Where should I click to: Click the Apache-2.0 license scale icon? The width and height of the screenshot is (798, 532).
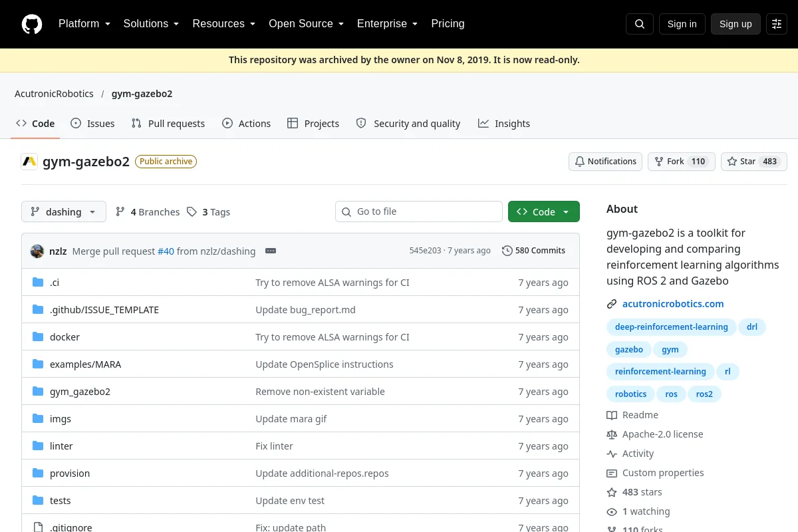tap(612, 434)
